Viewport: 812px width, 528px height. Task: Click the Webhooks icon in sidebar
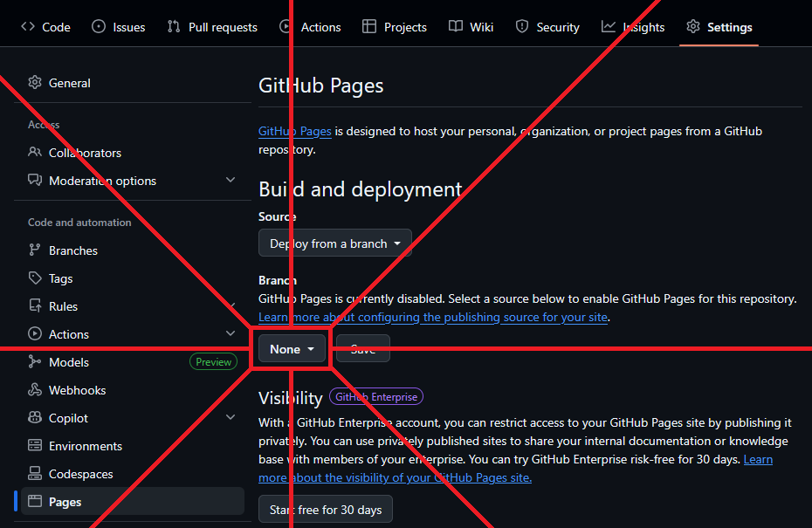[35, 390]
